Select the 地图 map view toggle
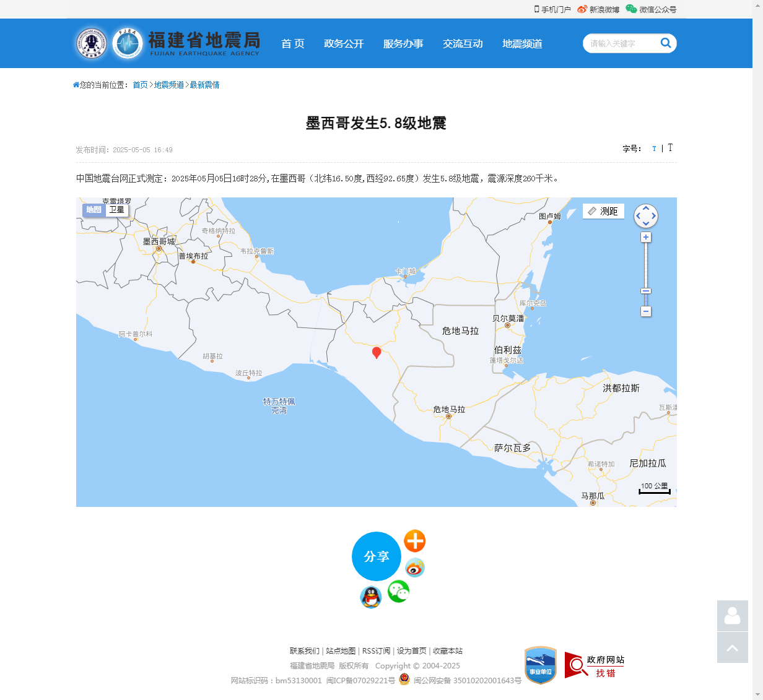763x700 pixels. 94,210
